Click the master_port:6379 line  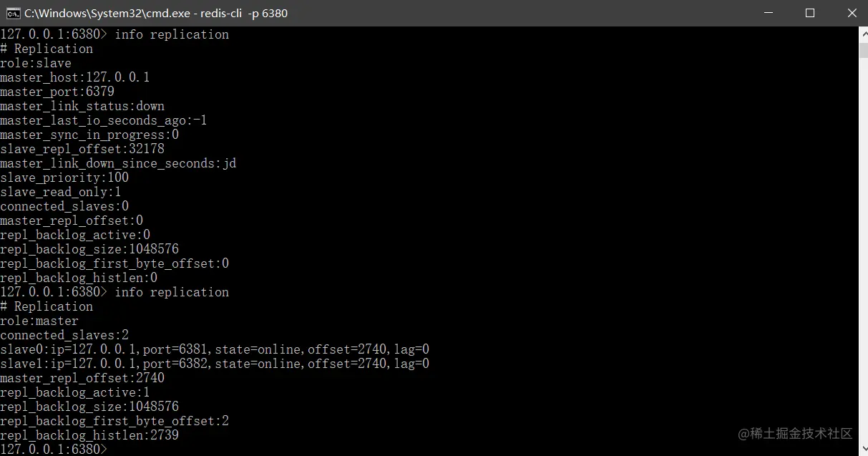[57, 92]
